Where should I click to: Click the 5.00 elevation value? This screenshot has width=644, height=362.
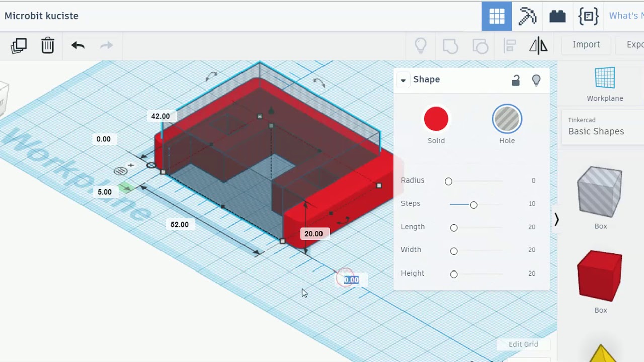coord(105,192)
